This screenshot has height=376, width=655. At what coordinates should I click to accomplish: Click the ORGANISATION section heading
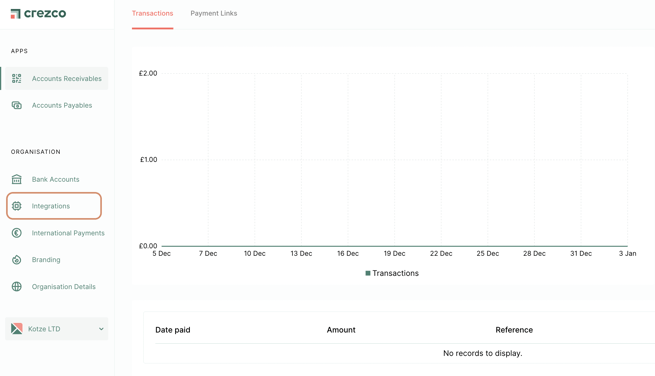coord(36,152)
